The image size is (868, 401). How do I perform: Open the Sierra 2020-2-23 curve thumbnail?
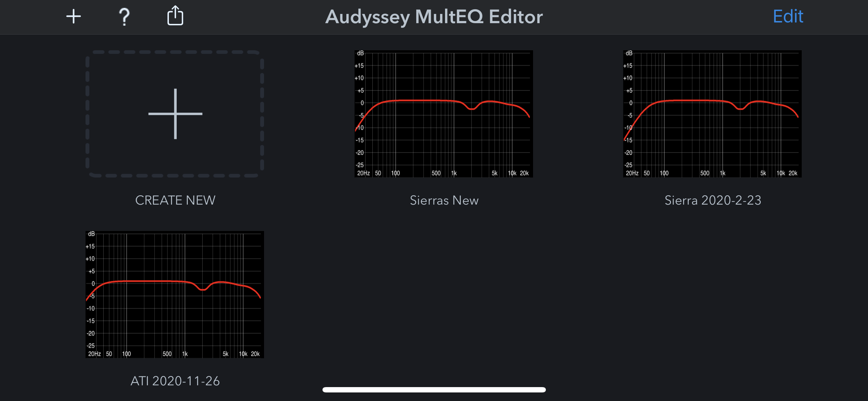pyautogui.click(x=712, y=114)
